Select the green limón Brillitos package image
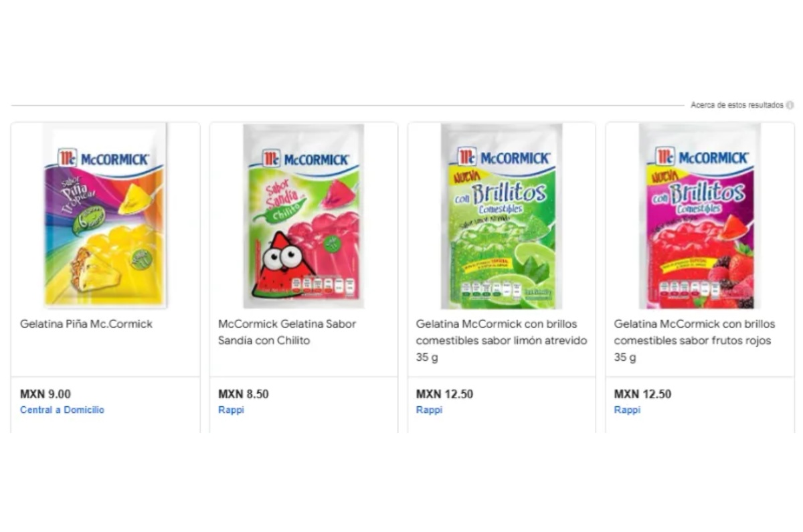The height and width of the screenshot is (532, 803). tap(501, 215)
